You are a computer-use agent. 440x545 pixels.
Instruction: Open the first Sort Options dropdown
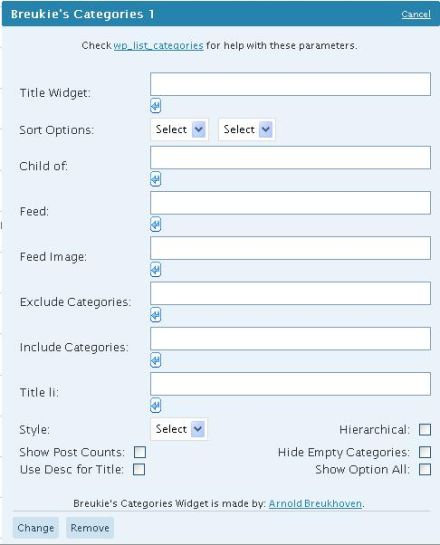(x=180, y=129)
